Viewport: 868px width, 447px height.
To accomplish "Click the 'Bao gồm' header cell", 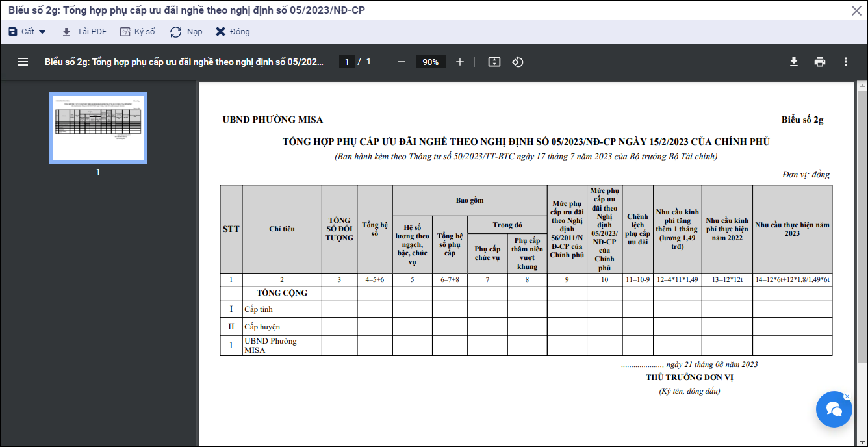I will (x=470, y=200).
